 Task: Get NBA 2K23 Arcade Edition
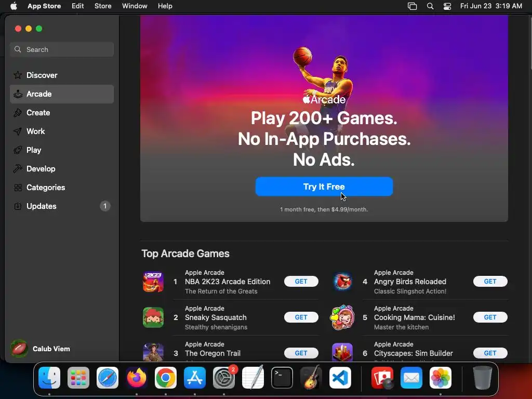301,281
